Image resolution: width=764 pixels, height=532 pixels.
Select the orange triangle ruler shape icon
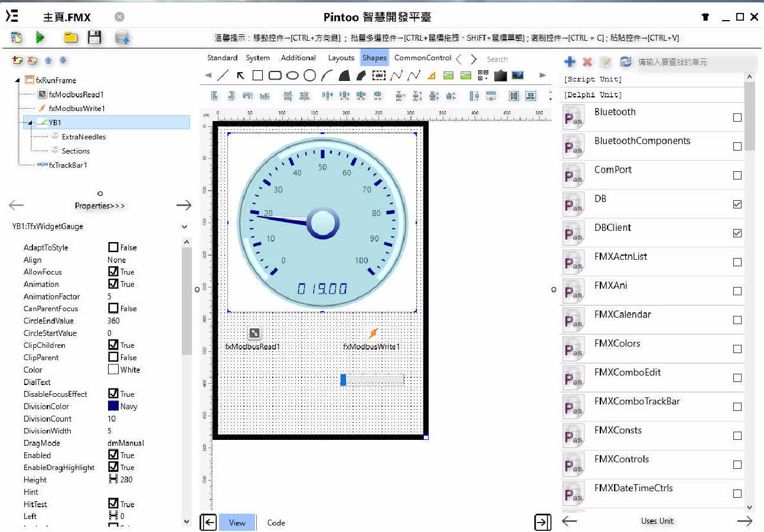point(431,75)
